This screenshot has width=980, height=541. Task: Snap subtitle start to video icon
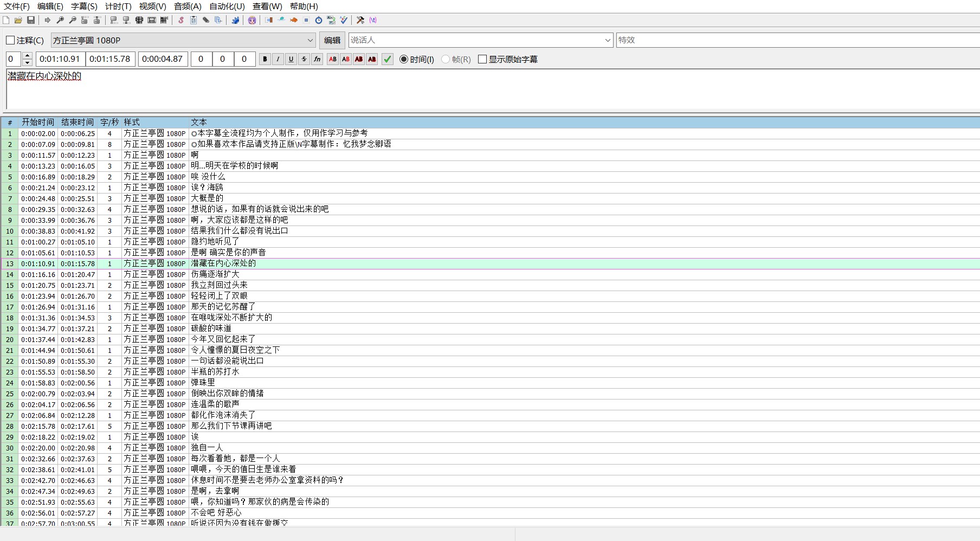pos(114,20)
